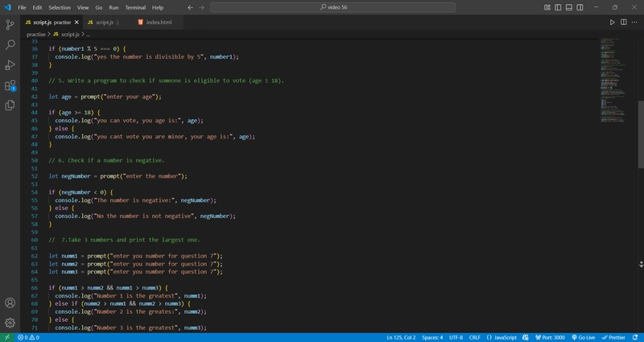
Task: Open the editor more actions menu
Action: (635, 23)
